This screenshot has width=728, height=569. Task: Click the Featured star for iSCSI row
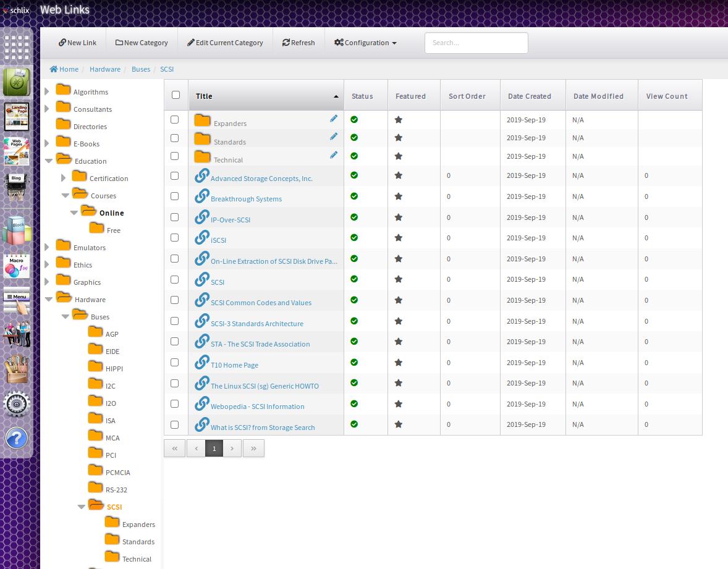point(399,238)
